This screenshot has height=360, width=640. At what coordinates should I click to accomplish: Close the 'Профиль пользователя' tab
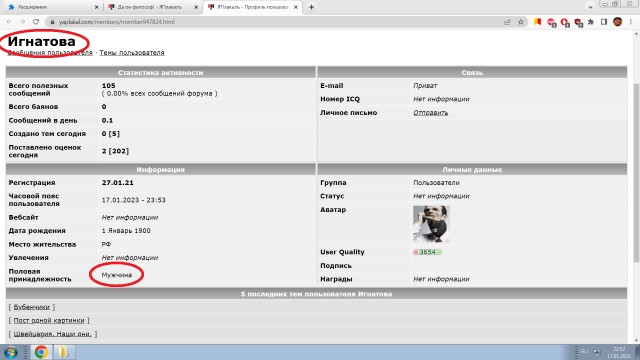pos(296,7)
